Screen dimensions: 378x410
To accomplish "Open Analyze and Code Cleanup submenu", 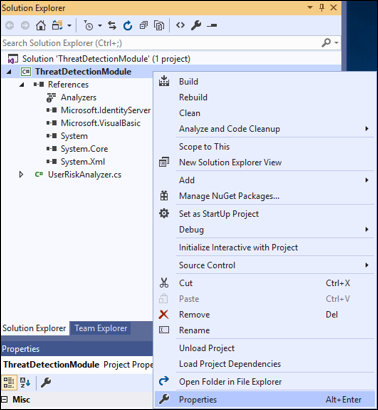I will pos(265,129).
